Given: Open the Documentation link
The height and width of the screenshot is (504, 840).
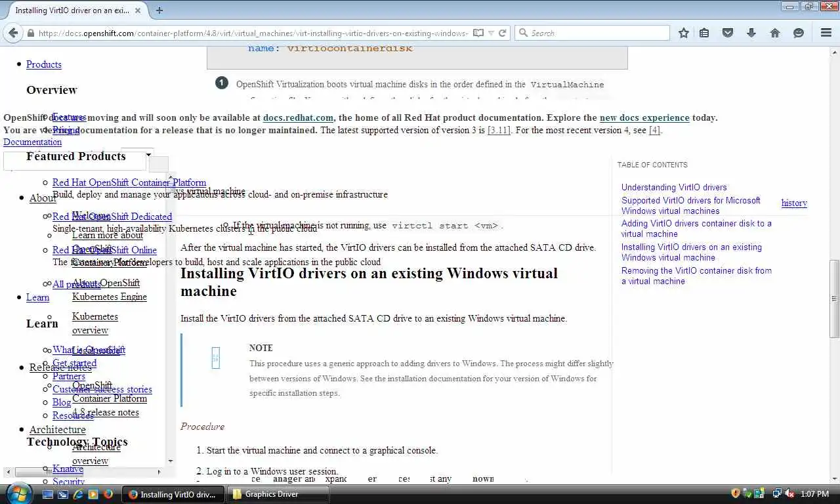Looking at the screenshot, I should (32, 142).
